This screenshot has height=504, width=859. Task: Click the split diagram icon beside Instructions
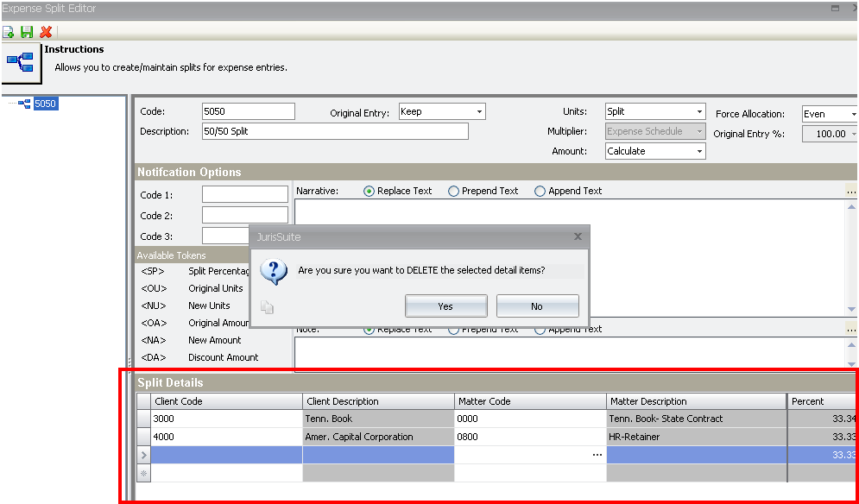click(19, 62)
